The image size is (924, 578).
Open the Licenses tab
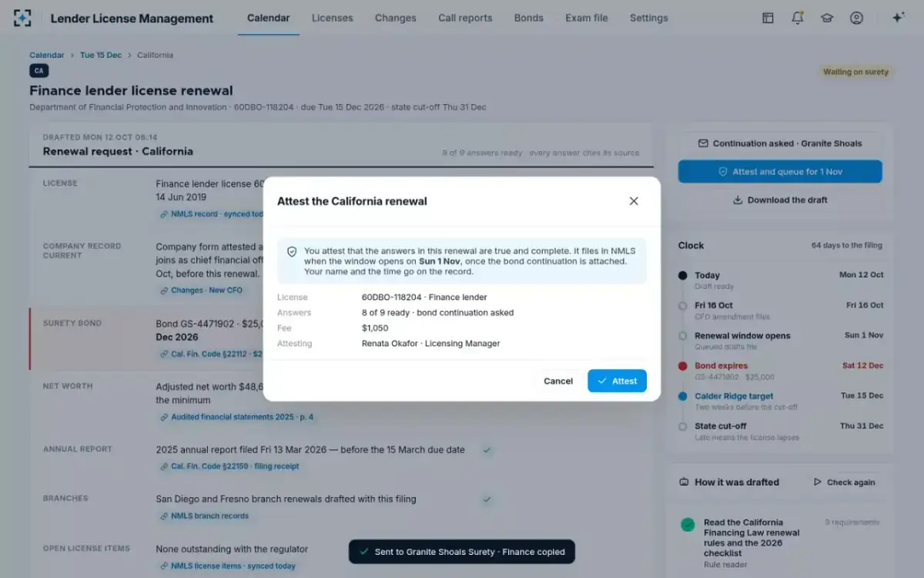[333, 18]
